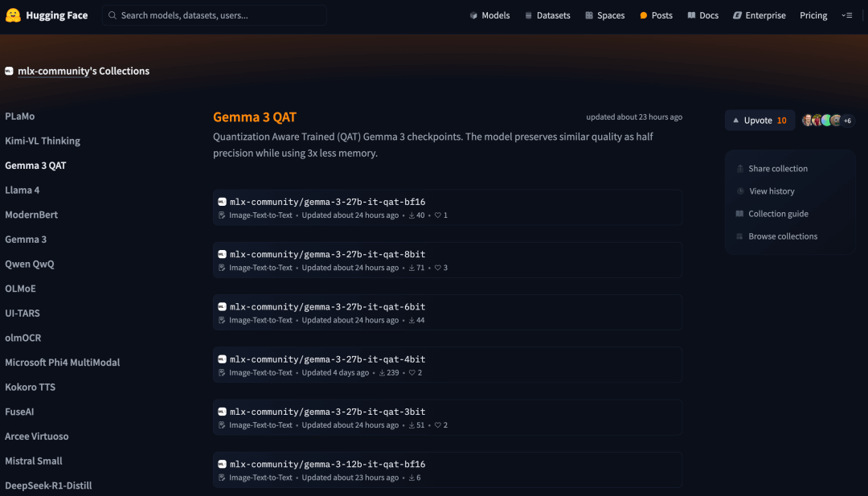
Task: Open the Models page
Action: 489,15
